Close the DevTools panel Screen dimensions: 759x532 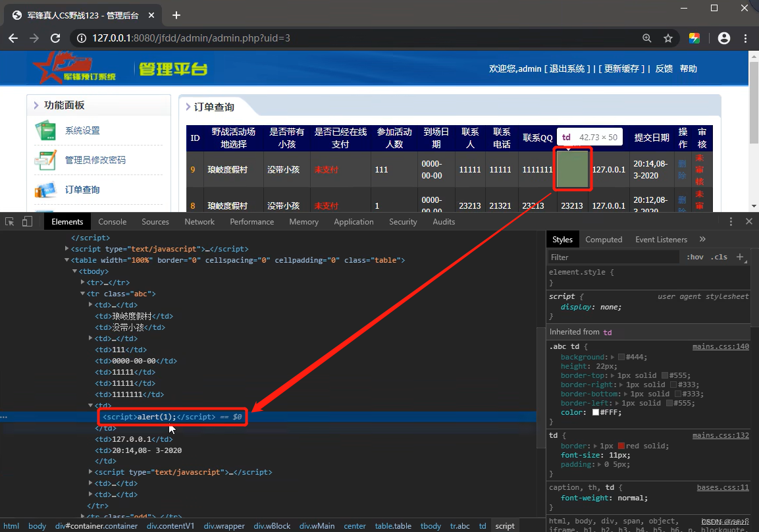click(x=749, y=222)
